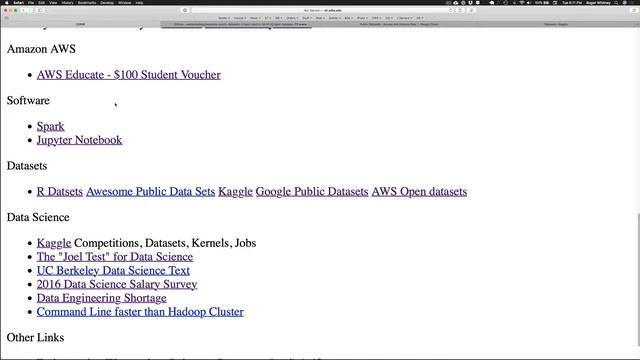Open the History menu
Screen dimensions: 640x360
(x=67, y=3)
